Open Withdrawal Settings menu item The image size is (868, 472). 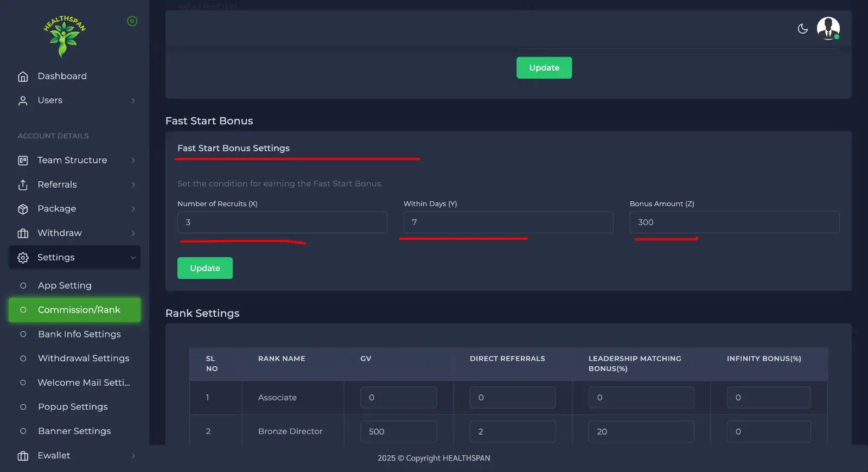[x=84, y=358]
